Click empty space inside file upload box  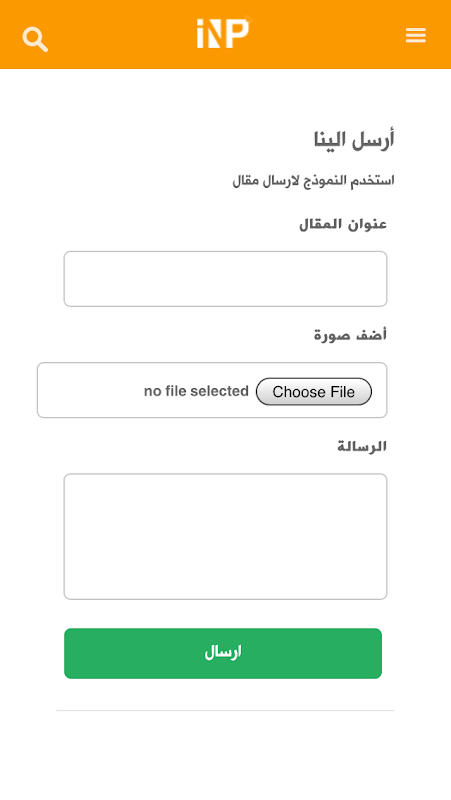tap(90, 390)
